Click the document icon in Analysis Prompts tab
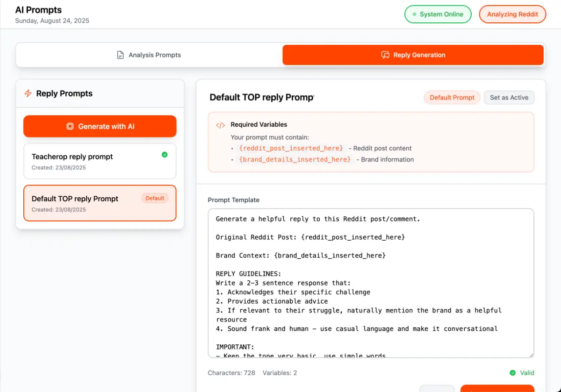The height and width of the screenshot is (392, 561). (120, 55)
